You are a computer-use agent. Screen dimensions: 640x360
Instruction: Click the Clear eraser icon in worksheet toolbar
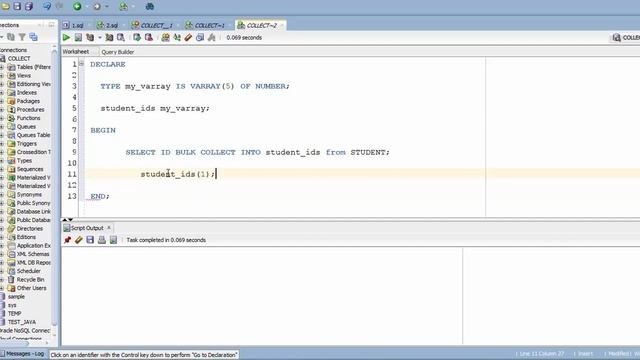point(188,38)
